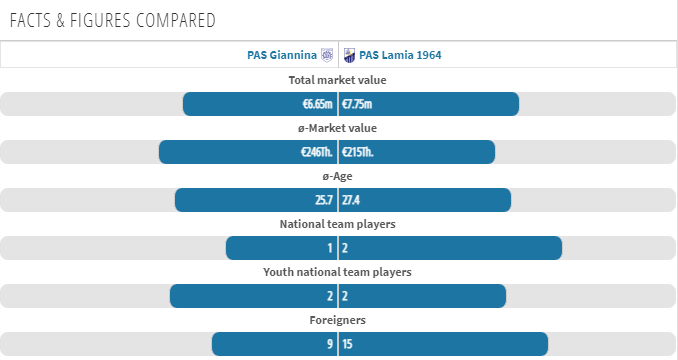Select the 9 foreigners bar for Giannina
Screen dimensions: 678x360
(274, 344)
